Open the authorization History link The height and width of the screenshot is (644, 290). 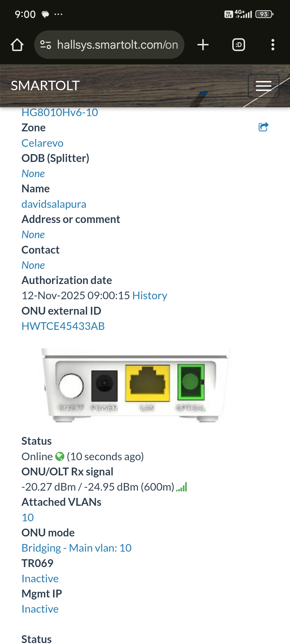(150, 295)
